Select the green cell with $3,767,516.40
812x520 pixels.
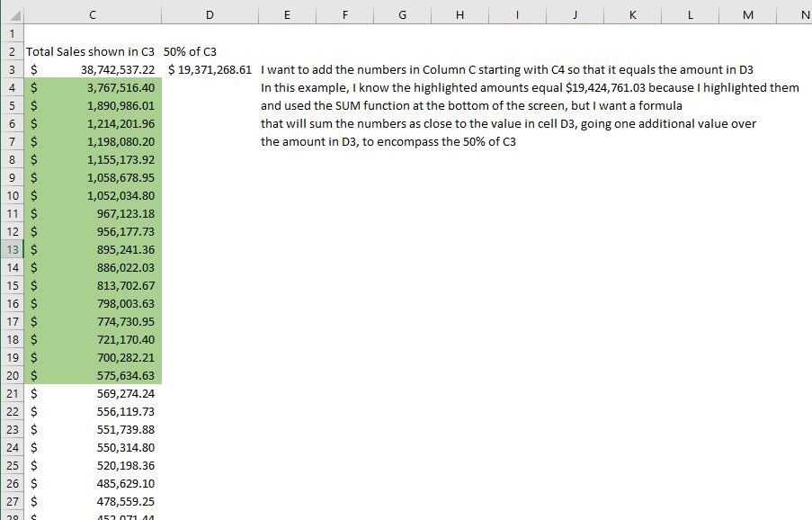(93, 87)
